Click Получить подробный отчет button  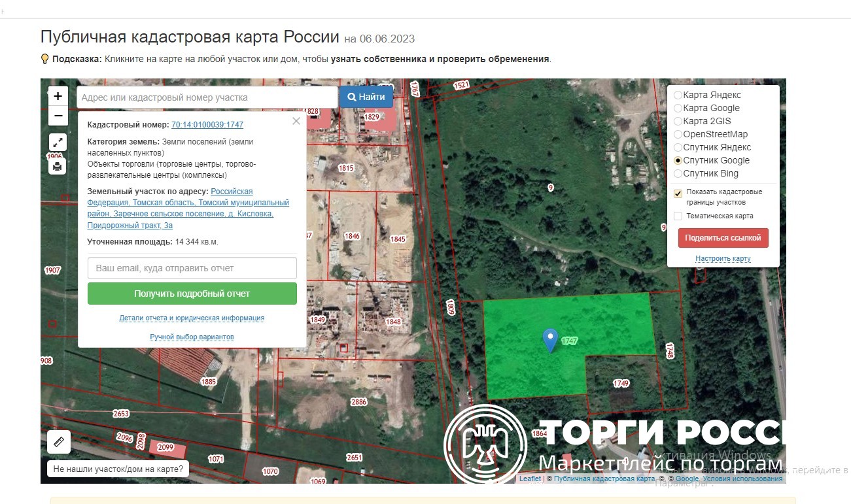tap(192, 294)
